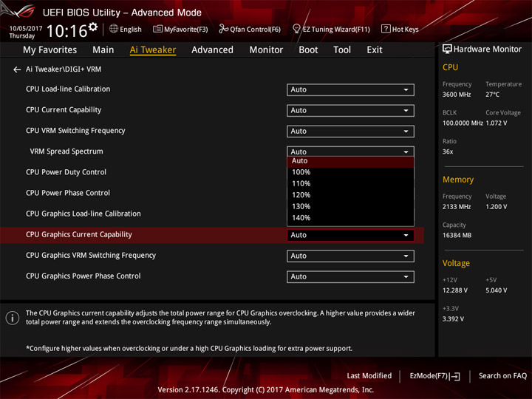Screen dimensions: 532x399
Task: Pick the 120% option
Action: pyautogui.click(x=350, y=195)
